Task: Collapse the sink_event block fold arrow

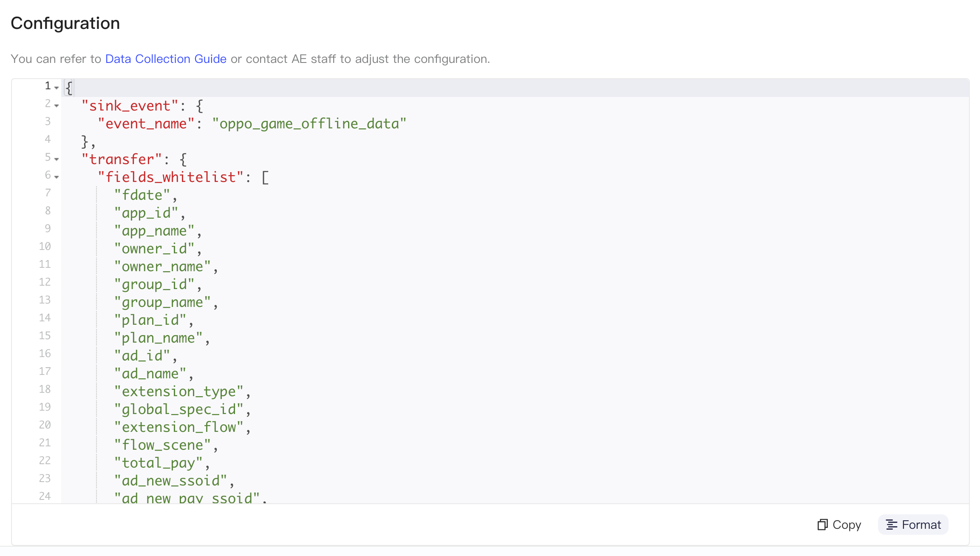Action: (57, 105)
